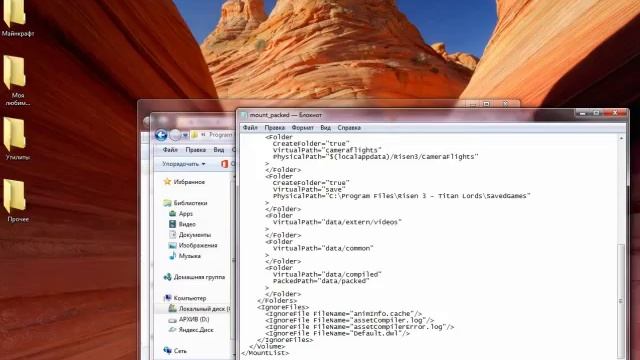Select the Изображения library entry
The image size is (640, 360).
coord(198,245)
